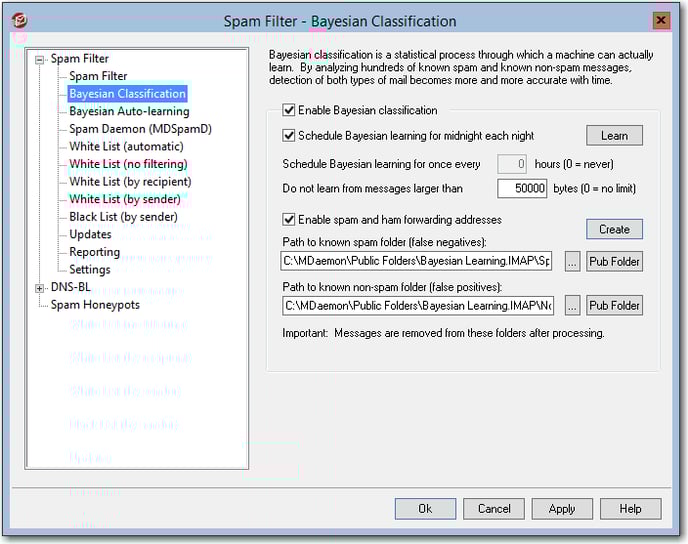This screenshot has width=688, height=544.
Task: Click the non-spam folder path field
Action: (418, 306)
